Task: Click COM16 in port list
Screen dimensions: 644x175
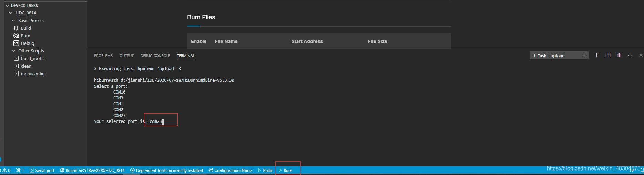Action: click(x=119, y=92)
